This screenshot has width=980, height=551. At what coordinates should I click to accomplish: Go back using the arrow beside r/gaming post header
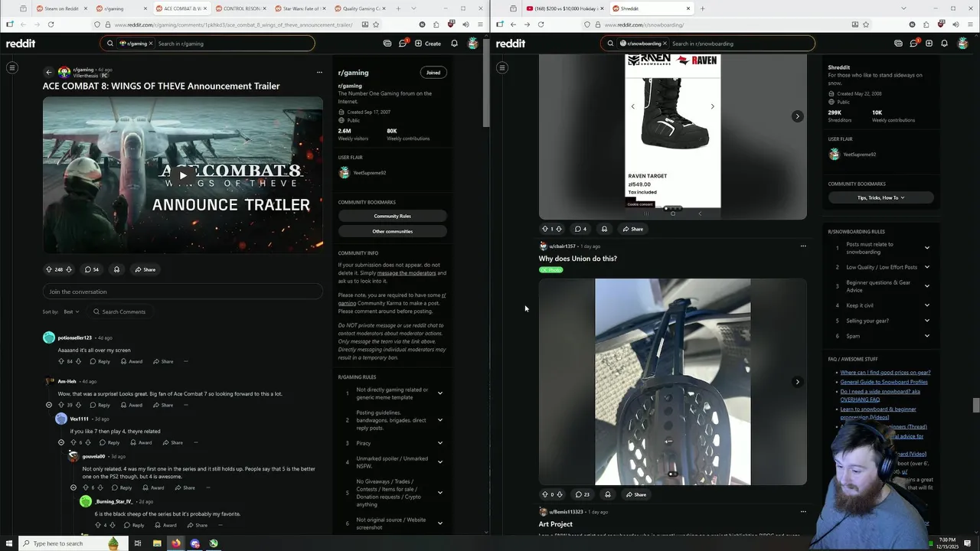(48, 73)
